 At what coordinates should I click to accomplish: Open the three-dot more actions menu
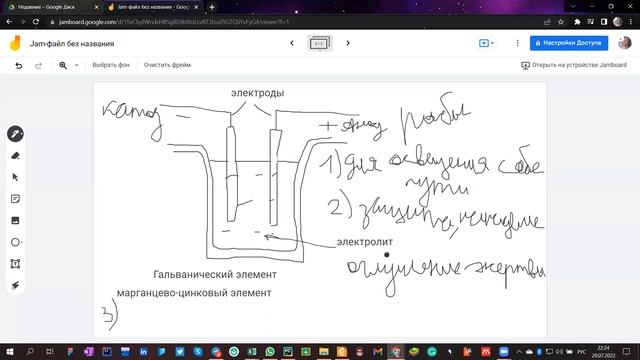click(518, 43)
